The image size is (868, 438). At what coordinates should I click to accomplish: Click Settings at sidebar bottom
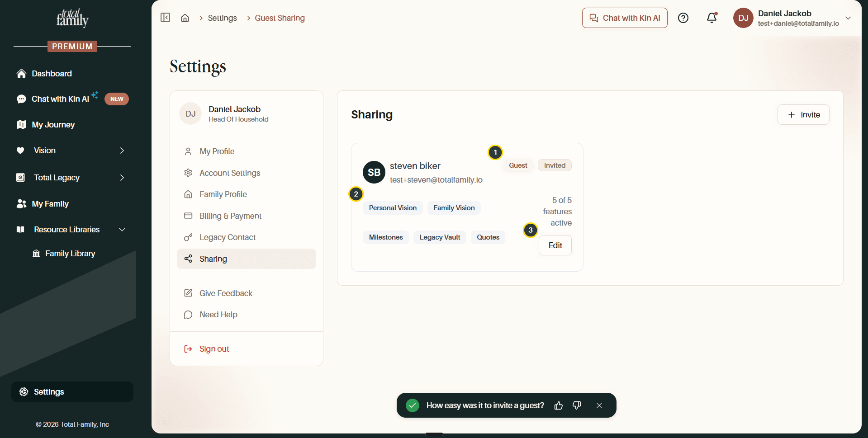click(x=72, y=392)
